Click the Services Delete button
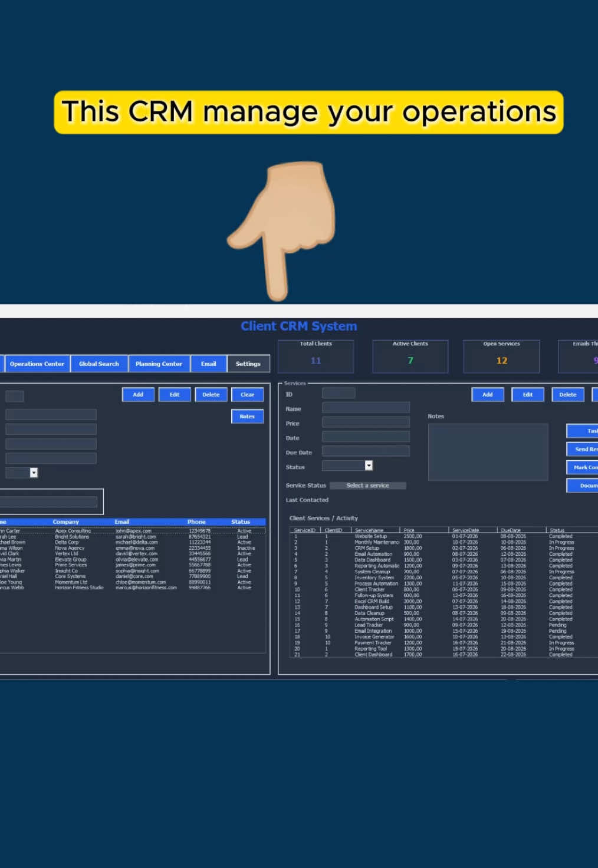 point(568,395)
